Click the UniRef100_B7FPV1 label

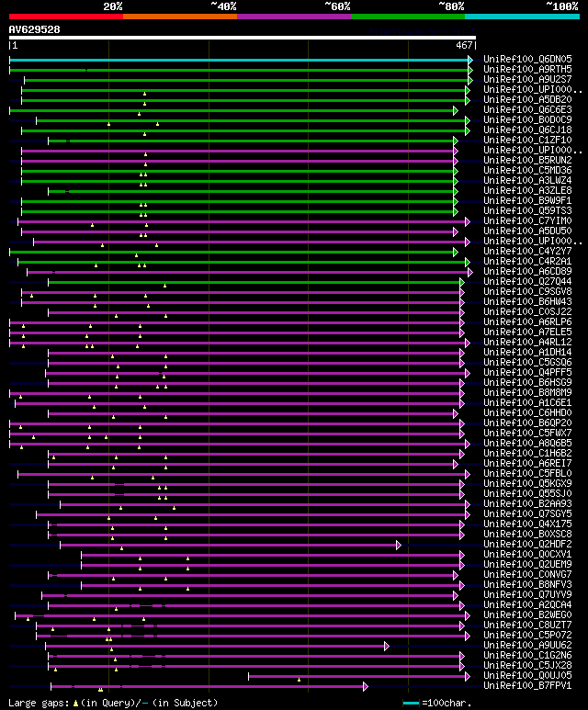527,686
